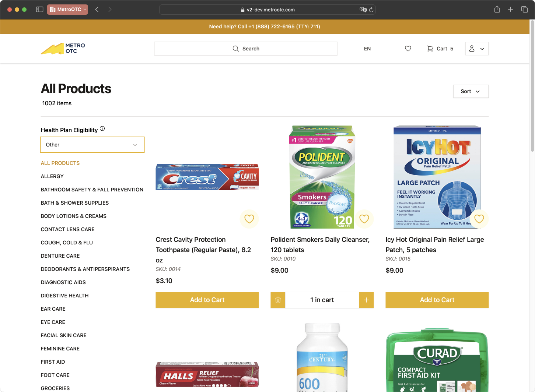The width and height of the screenshot is (535, 392).
Task: Favorite the Icy Hot patch
Action: (x=479, y=219)
